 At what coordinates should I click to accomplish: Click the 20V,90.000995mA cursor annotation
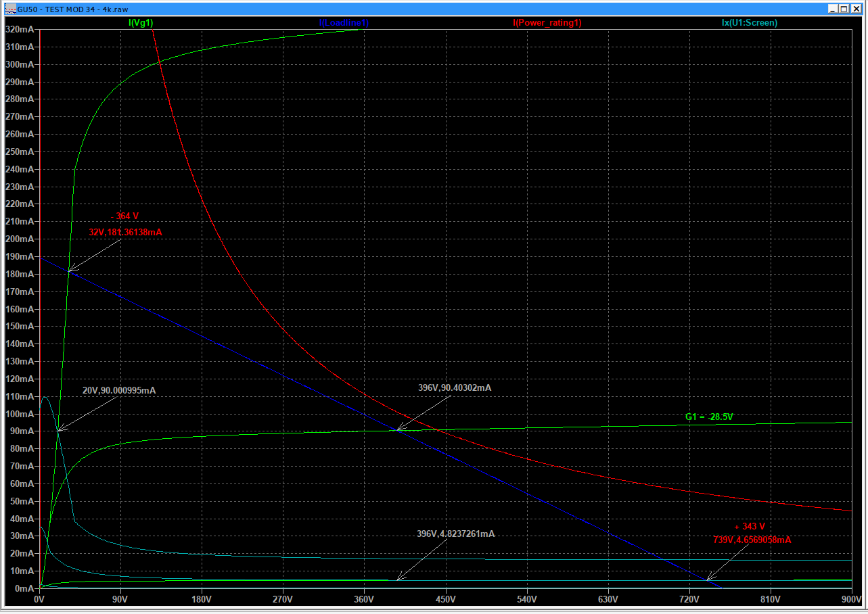[119, 390]
